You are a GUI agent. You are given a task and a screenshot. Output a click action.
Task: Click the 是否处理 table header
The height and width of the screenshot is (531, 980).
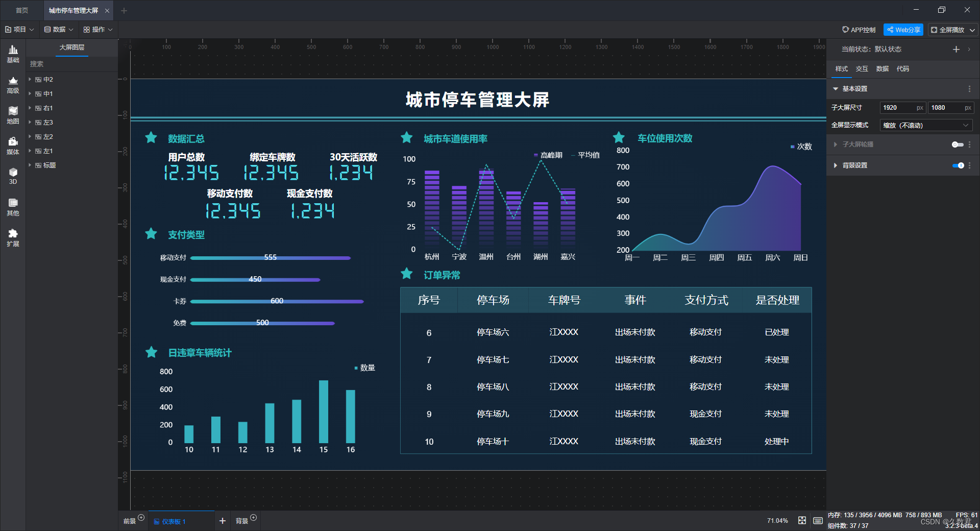(x=777, y=300)
